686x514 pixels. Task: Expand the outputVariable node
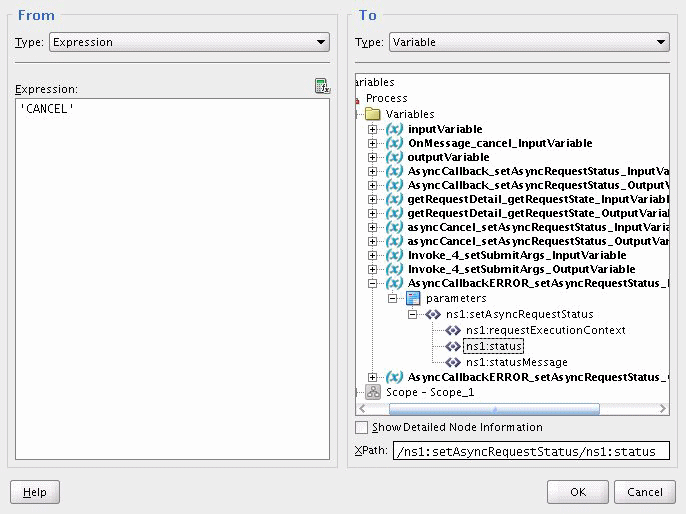pos(372,157)
